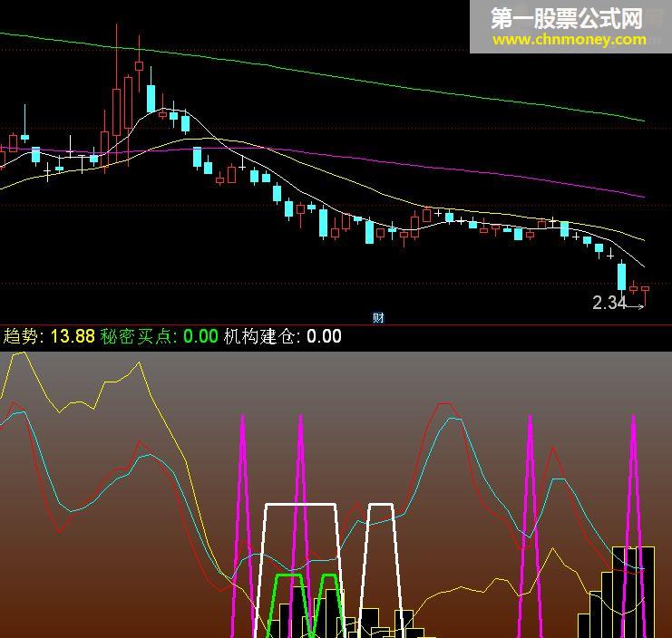Select the 趋势 indicator label
This screenshot has height=638, width=672.
24,336
